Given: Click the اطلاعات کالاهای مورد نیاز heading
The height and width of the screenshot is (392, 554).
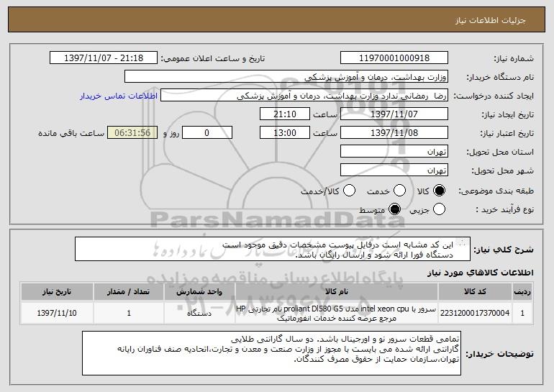Looking at the screenshot, I should pos(480,273).
